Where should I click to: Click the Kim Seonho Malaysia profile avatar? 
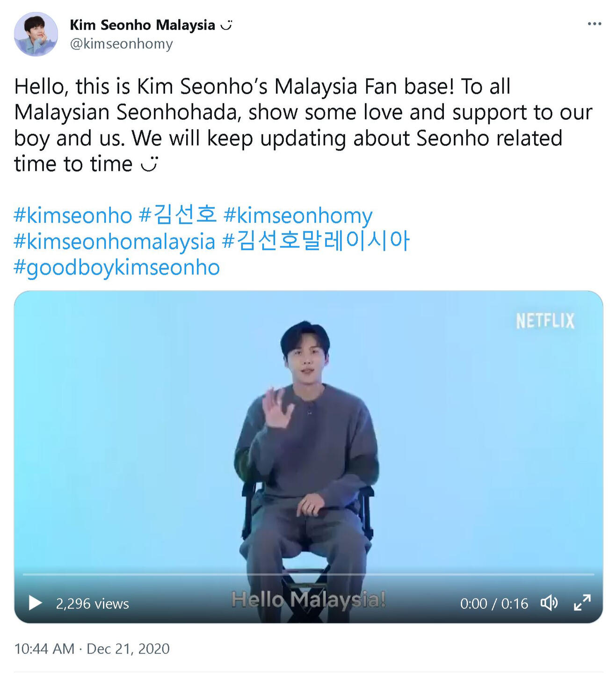36,34
